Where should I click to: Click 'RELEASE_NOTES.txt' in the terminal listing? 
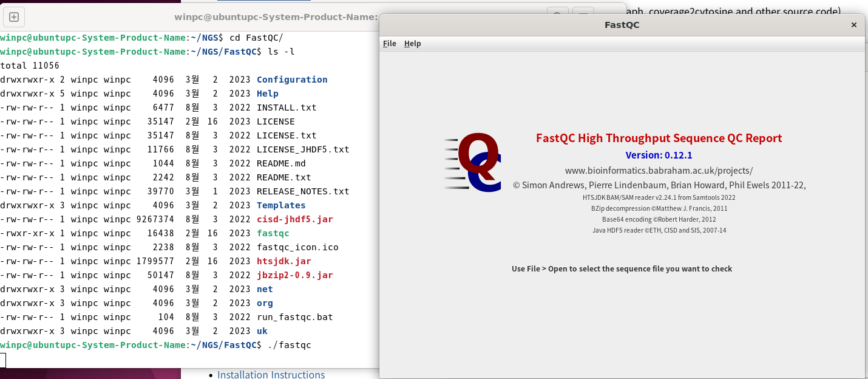coord(303,191)
